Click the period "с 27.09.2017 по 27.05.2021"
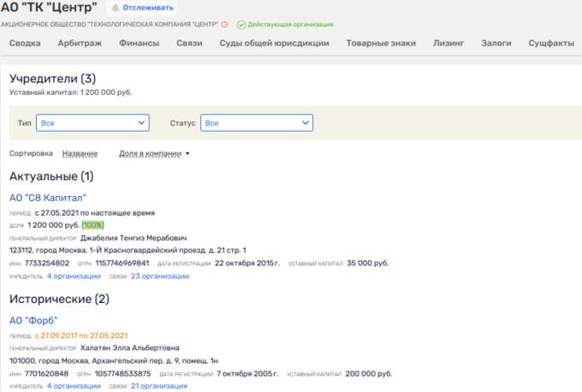Image resolution: width=582 pixels, height=392 pixels. click(81, 336)
